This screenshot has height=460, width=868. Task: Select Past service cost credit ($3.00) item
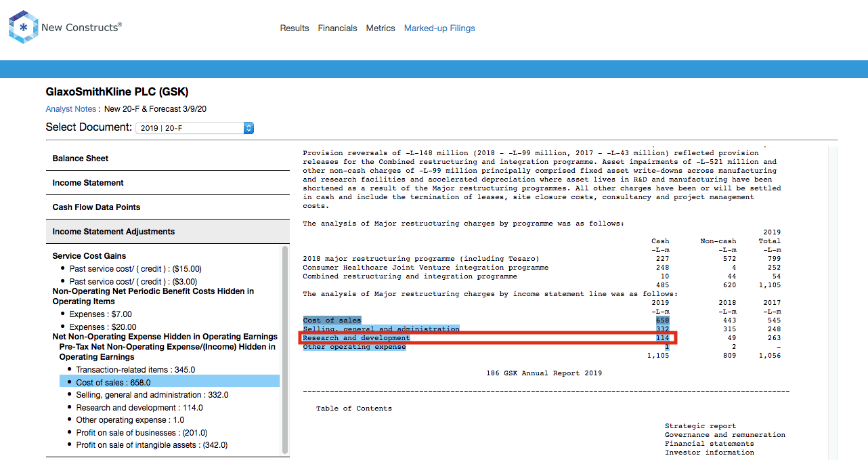(x=133, y=281)
